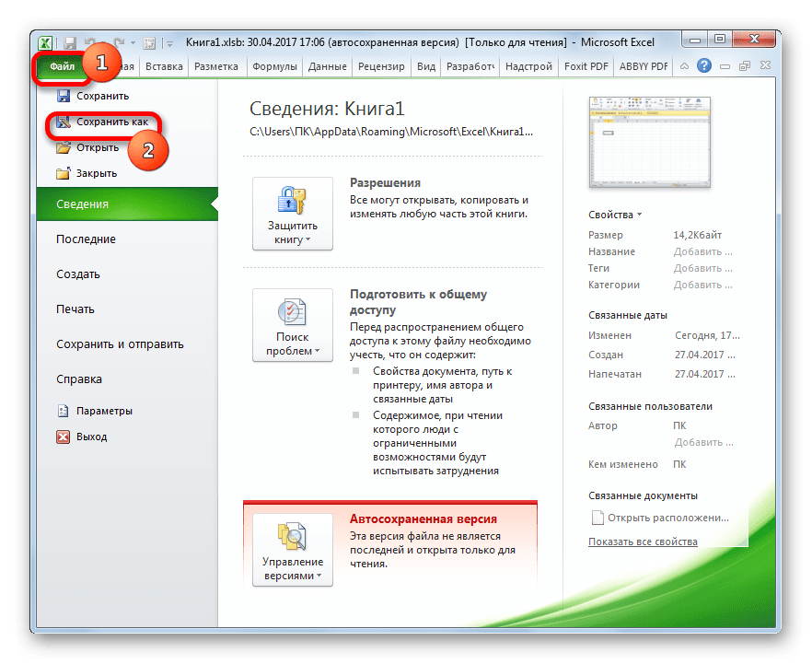
Task: Minimize the workbook window via ribbon icon
Action: [x=725, y=65]
